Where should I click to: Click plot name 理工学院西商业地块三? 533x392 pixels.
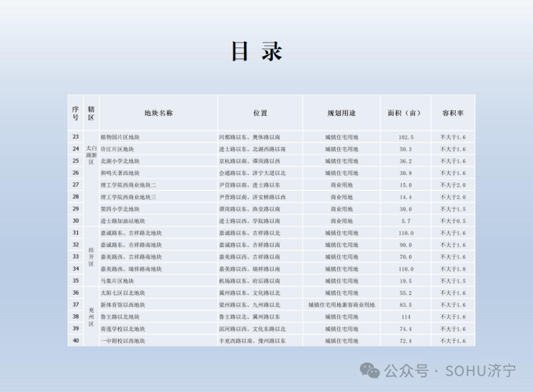tap(128, 197)
